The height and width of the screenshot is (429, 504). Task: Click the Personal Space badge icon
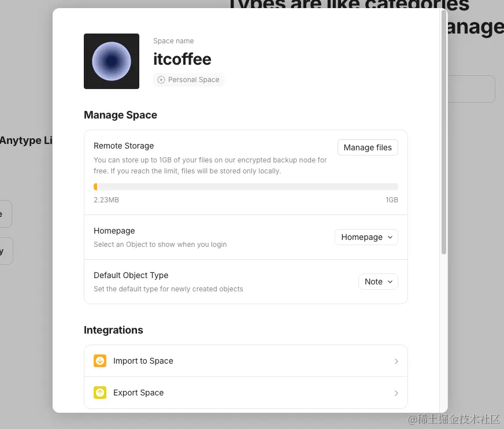[161, 80]
